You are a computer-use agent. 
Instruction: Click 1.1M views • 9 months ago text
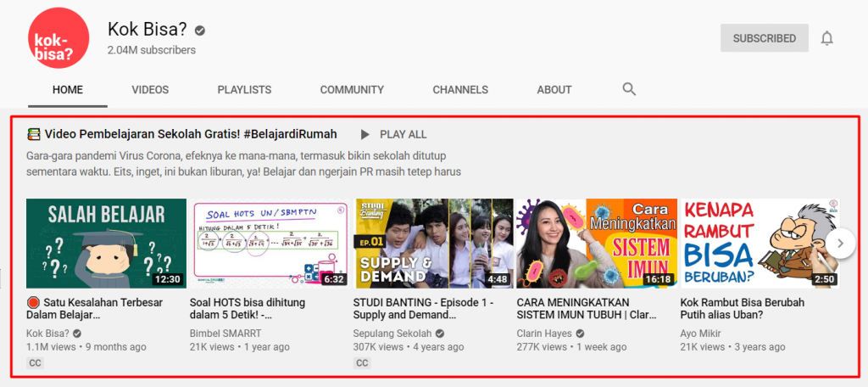(86, 347)
